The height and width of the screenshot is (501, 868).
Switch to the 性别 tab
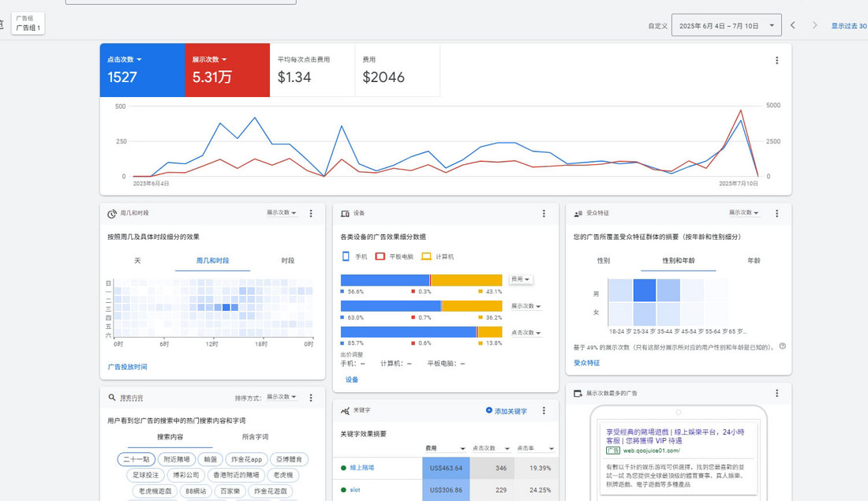[x=604, y=260]
